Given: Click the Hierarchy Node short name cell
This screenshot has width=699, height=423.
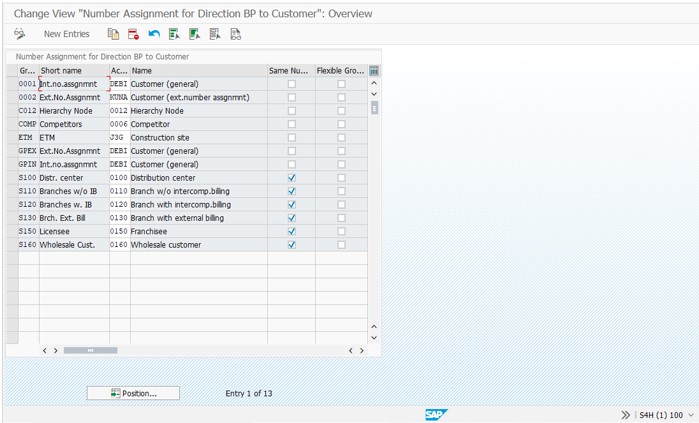Looking at the screenshot, I should tap(74, 111).
